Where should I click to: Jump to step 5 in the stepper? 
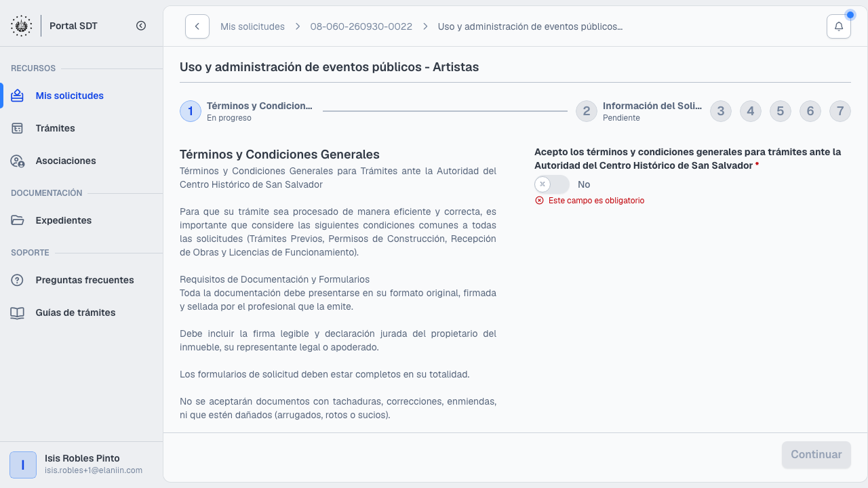[x=781, y=111]
